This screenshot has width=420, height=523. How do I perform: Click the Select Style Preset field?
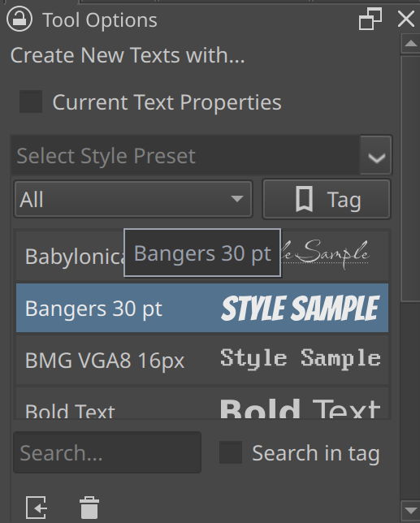click(186, 155)
